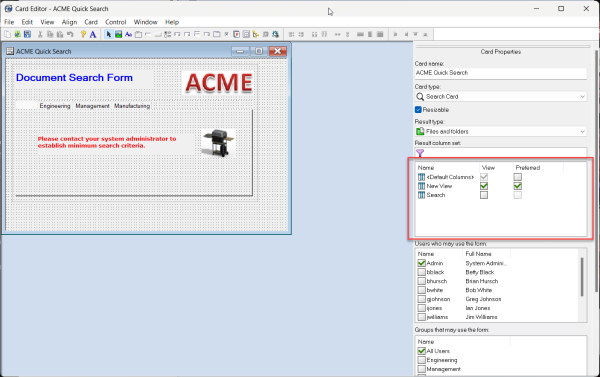
Task: Click the red card search control icon
Action: coord(236,34)
